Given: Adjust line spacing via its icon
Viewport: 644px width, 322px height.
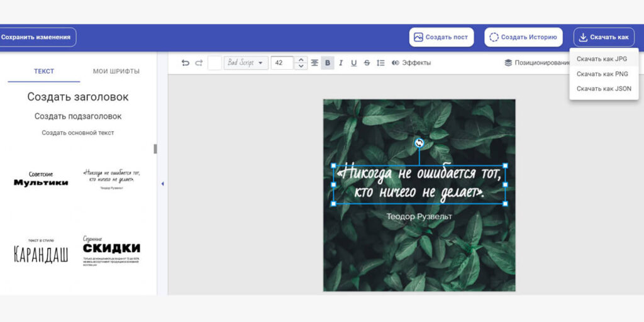Looking at the screenshot, I should 380,63.
